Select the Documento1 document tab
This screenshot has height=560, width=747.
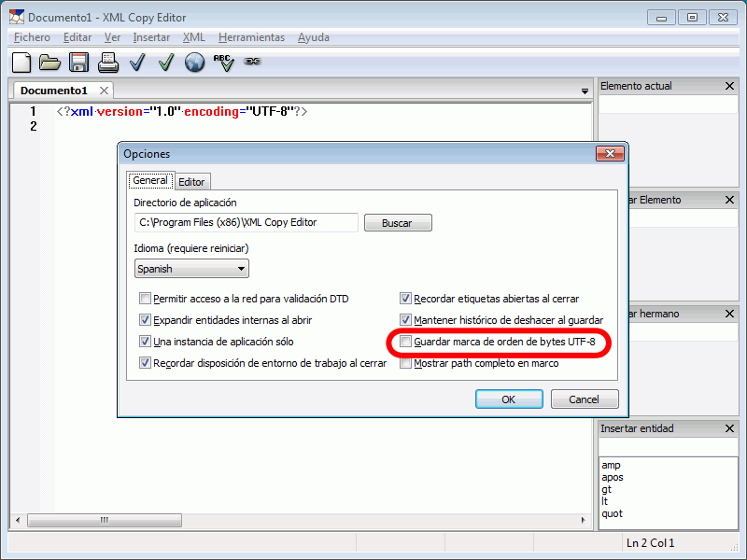click(x=54, y=91)
